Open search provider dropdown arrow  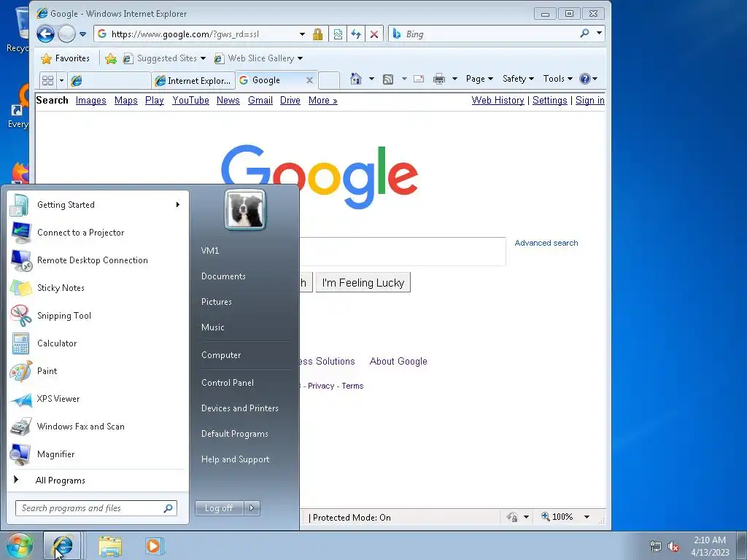600,34
